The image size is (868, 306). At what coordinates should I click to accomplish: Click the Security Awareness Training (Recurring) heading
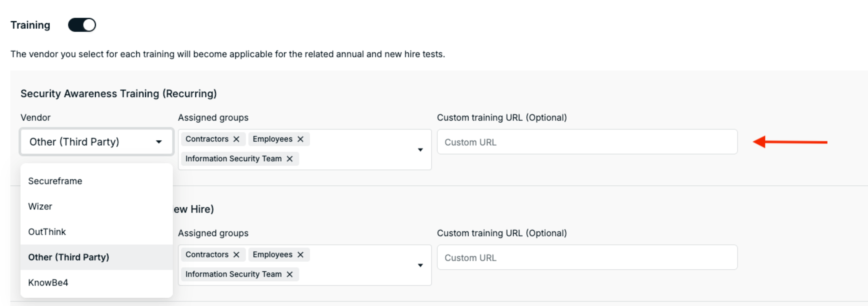tap(119, 94)
